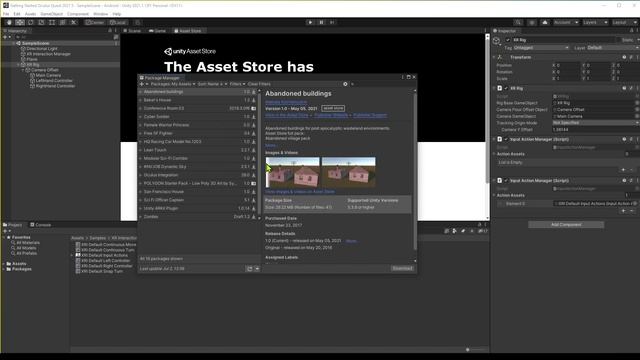The height and width of the screenshot is (360, 640).
Task: Click the Play button
Action: pyautogui.click(x=310, y=22)
